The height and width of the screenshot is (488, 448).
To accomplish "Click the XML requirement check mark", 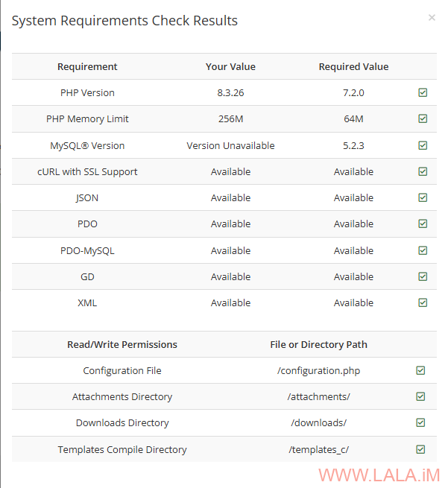I will coord(423,302).
